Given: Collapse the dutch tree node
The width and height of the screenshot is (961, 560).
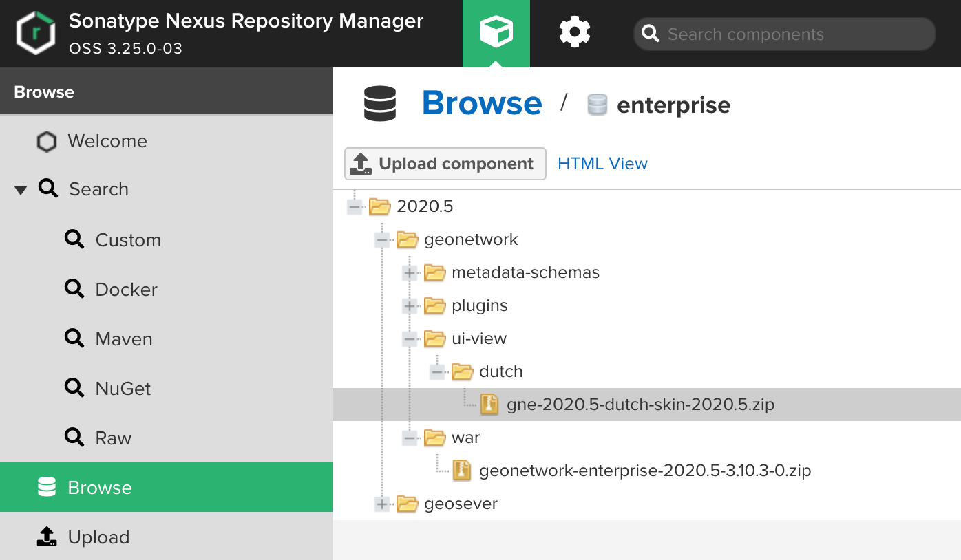Looking at the screenshot, I should [x=437, y=371].
